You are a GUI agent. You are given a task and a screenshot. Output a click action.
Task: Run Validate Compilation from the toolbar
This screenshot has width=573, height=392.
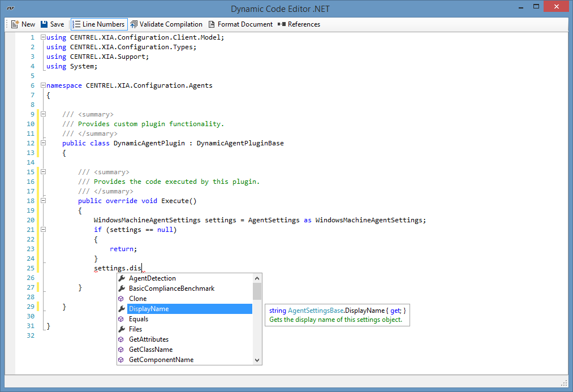click(x=166, y=24)
